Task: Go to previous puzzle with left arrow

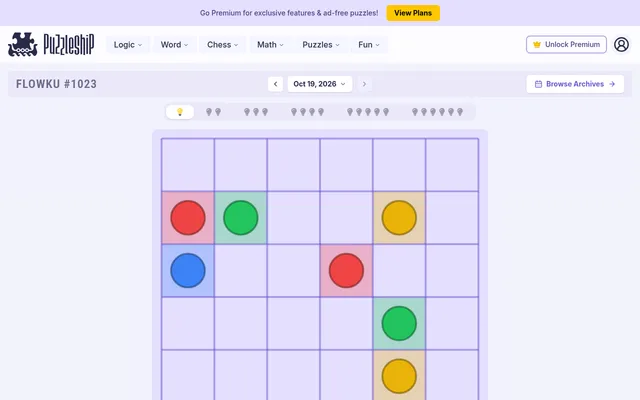Action: 276,84
